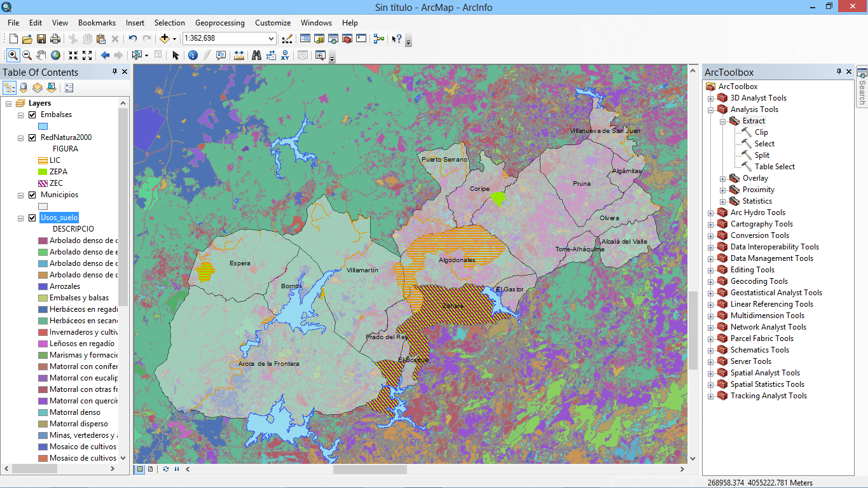Viewport: 868px width, 488px height.
Task: Click the Embalses blue symbol swatch
Action: point(43,126)
